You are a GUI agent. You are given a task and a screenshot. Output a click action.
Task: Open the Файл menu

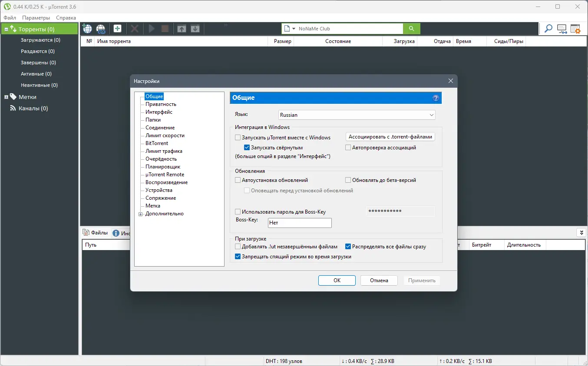(x=10, y=18)
